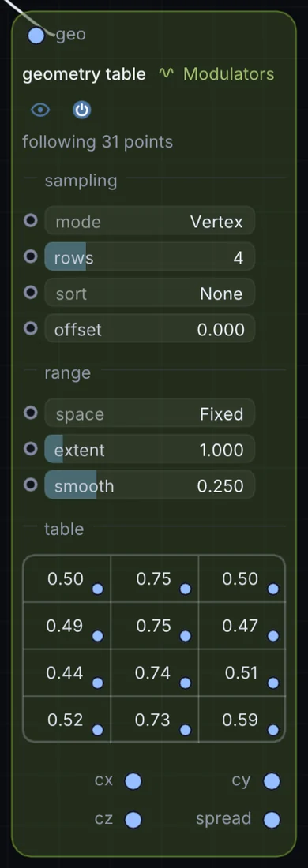The image size is (308, 868).
Task: Click the port circle beside extent
Action: (x=31, y=449)
